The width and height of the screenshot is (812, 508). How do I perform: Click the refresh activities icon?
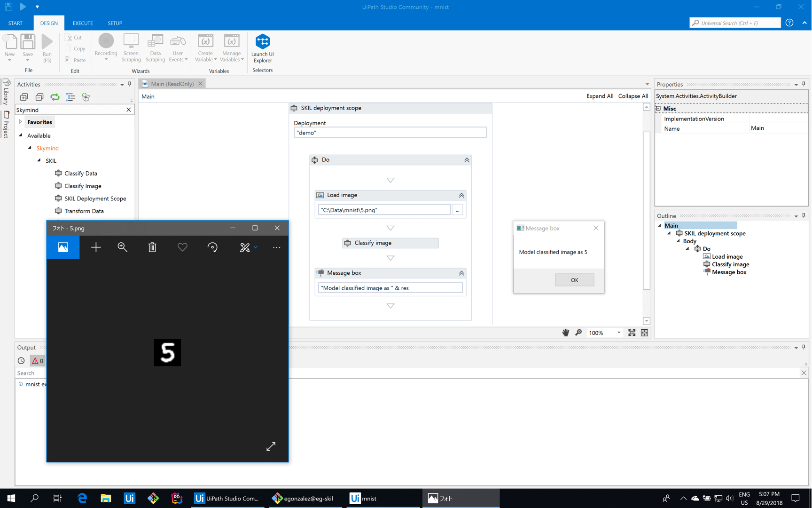pyautogui.click(x=55, y=97)
